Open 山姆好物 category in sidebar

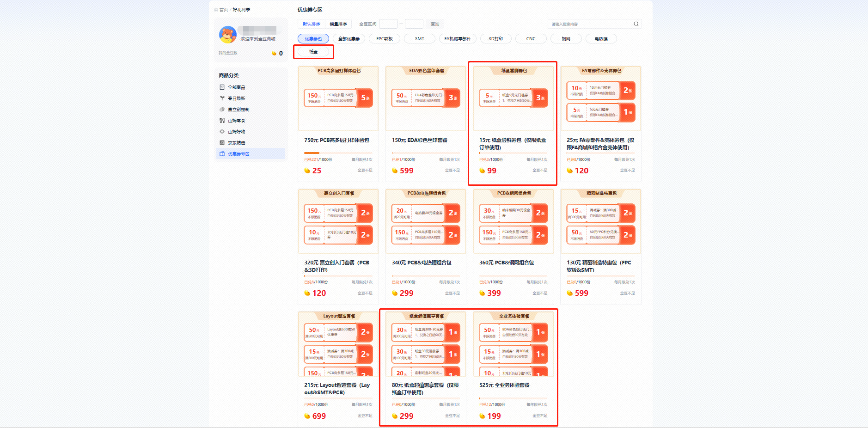236,132
